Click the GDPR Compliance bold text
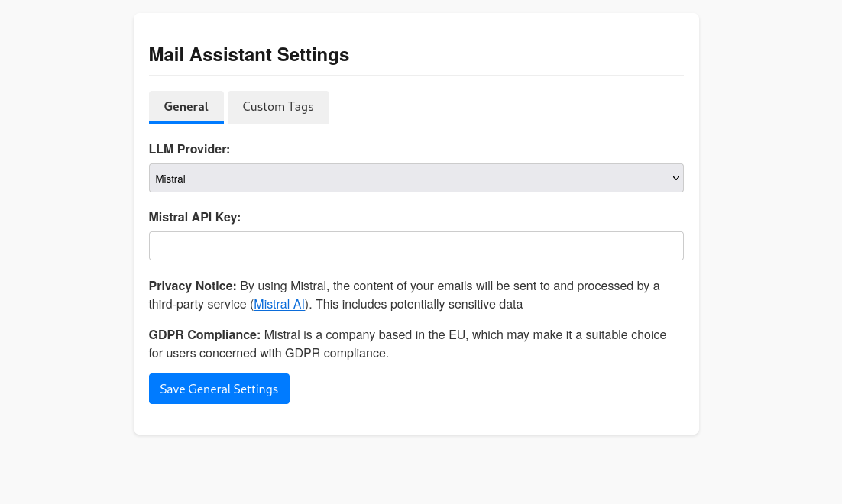Image resolution: width=842 pixels, height=504 pixels. [x=205, y=335]
